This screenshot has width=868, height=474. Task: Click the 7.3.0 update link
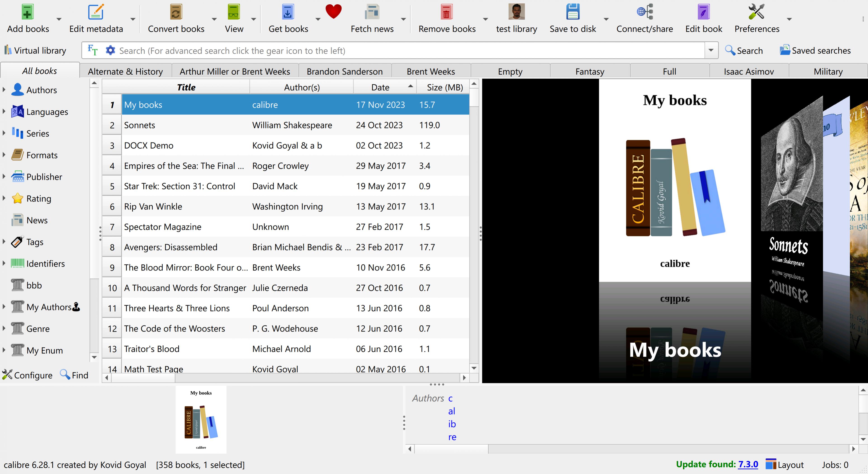click(x=748, y=465)
